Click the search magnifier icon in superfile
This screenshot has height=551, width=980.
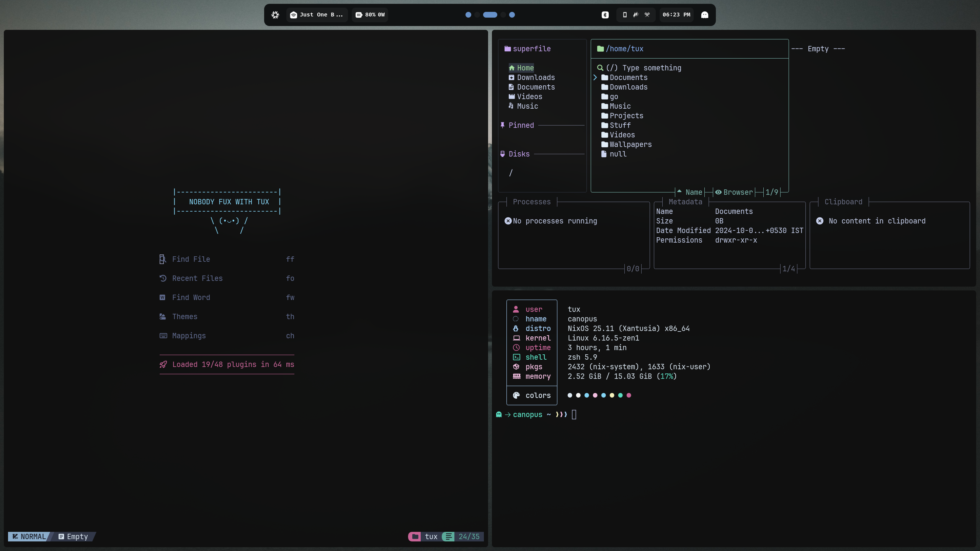pos(600,68)
